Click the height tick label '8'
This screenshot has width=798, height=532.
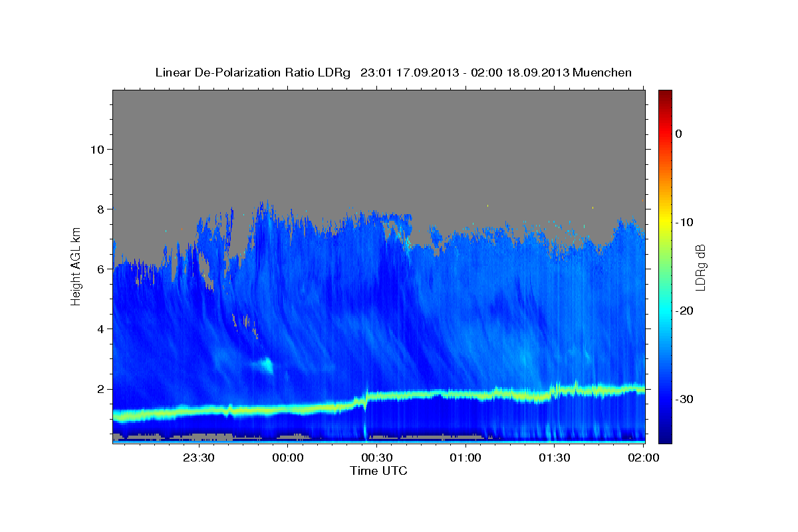(x=100, y=209)
